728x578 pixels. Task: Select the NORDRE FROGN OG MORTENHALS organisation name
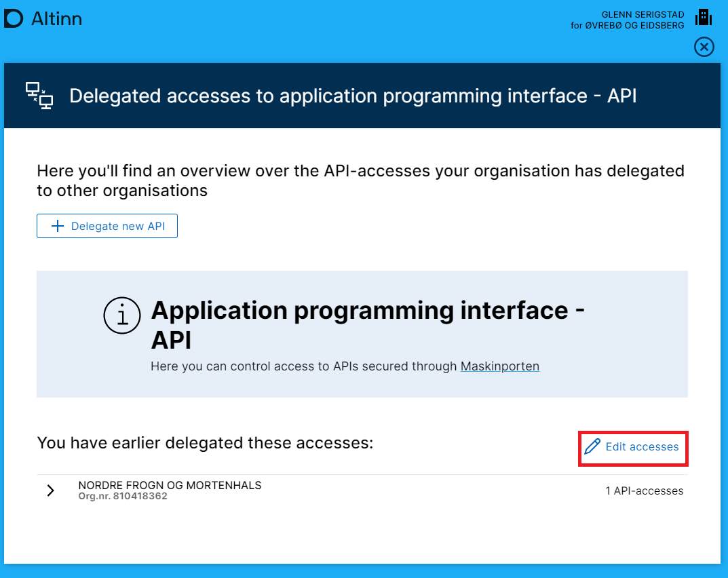[170, 485]
